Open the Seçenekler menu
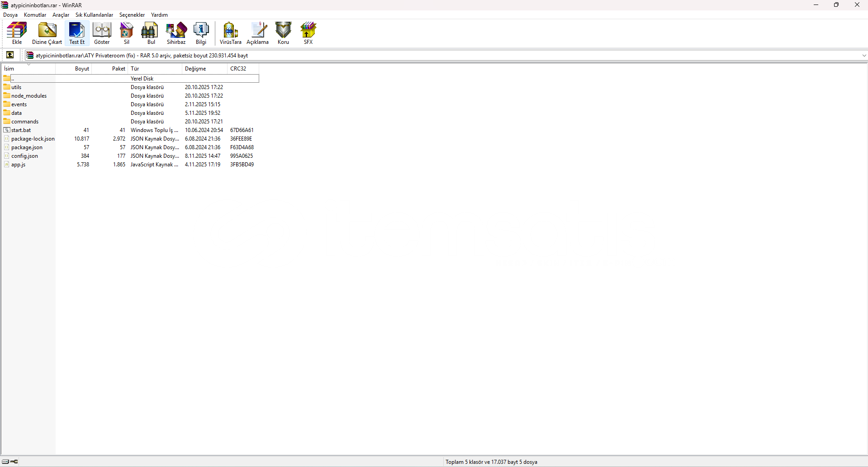 tap(132, 15)
